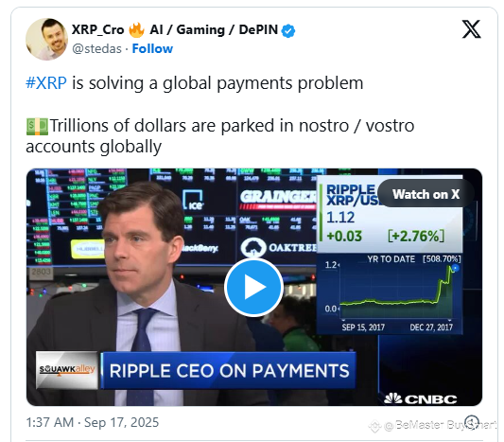
Task: Click the @stedas handle
Action: point(96,49)
